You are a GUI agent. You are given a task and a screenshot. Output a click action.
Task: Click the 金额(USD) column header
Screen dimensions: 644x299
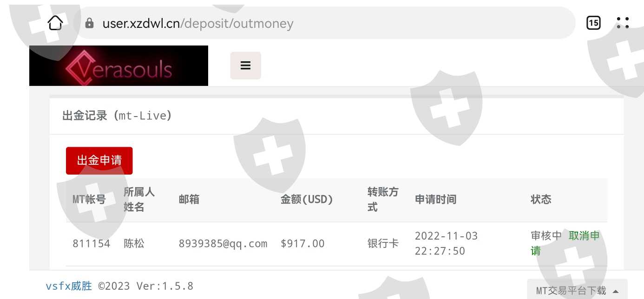[x=307, y=200]
